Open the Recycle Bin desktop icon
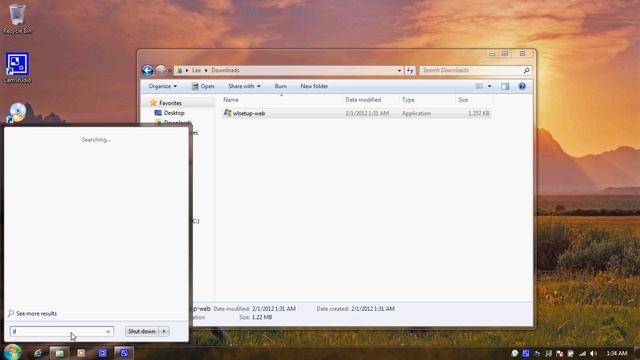Screen dimensions: 640x360 click(17, 19)
